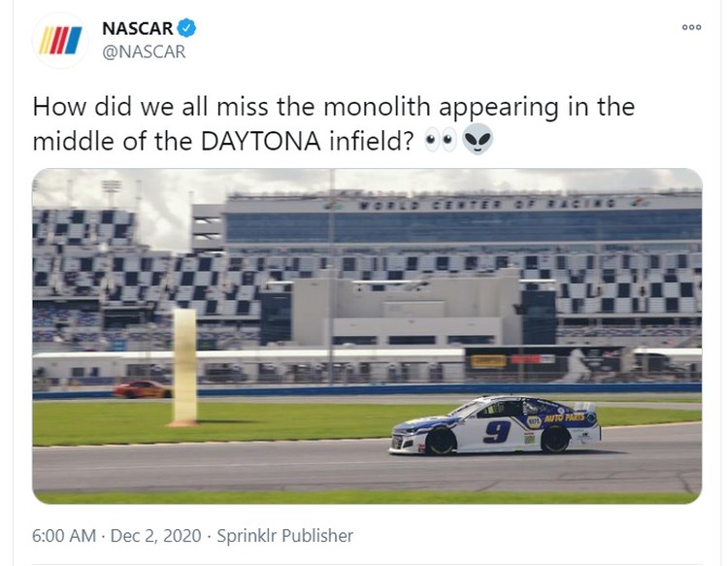Click the alien emoji in tweet

pos(478,139)
